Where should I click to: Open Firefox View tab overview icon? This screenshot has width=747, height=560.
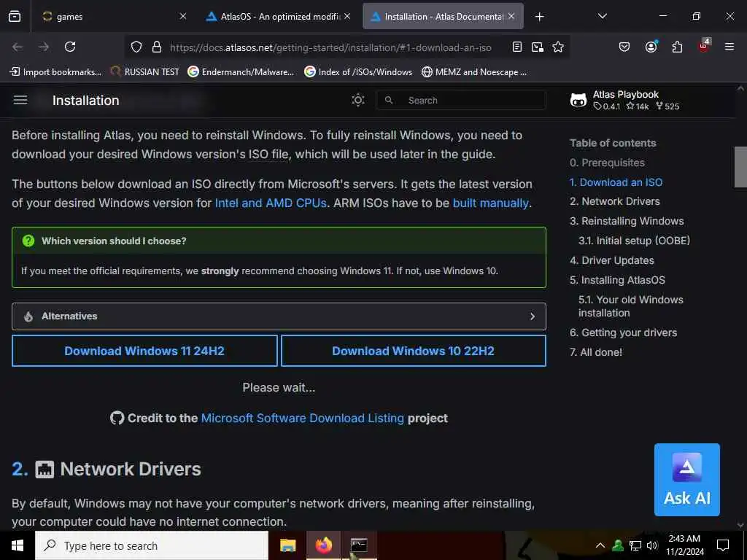15,16
